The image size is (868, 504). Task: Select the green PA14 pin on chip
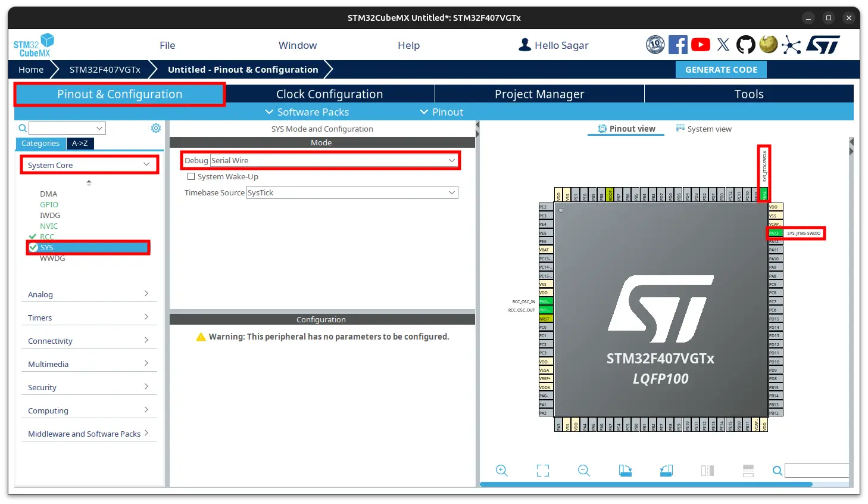click(764, 194)
